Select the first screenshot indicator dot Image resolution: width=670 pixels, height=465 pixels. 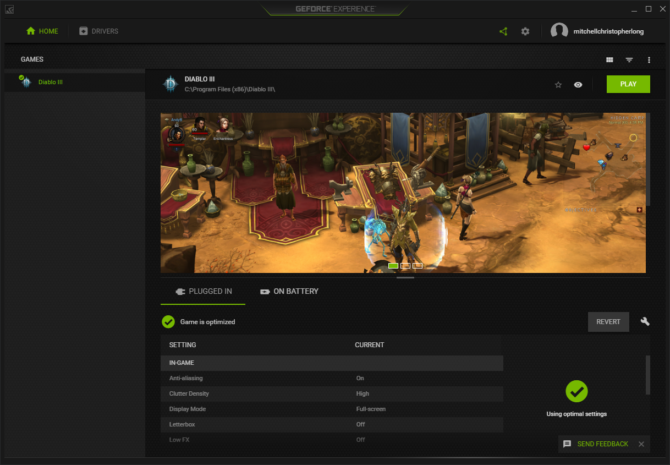point(393,266)
